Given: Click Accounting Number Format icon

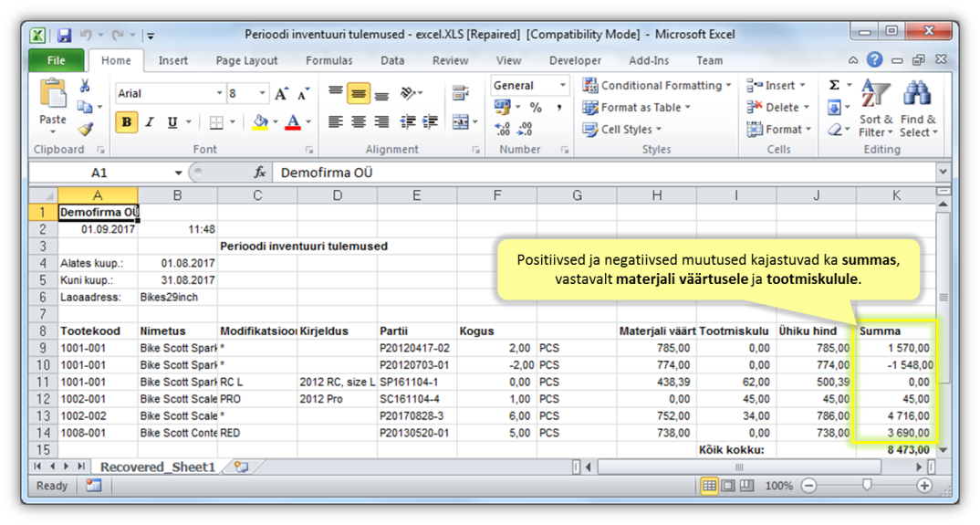Looking at the screenshot, I should coord(502,107).
